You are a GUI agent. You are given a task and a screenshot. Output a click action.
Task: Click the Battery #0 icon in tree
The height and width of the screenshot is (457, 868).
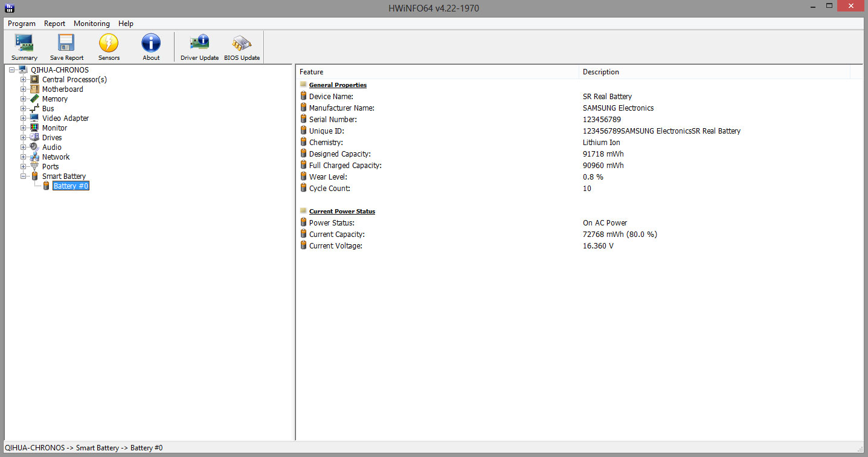(x=46, y=186)
